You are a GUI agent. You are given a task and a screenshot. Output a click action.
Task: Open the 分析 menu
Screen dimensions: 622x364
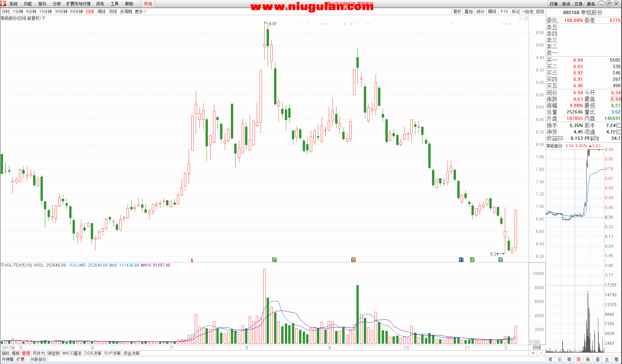point(57,4)
